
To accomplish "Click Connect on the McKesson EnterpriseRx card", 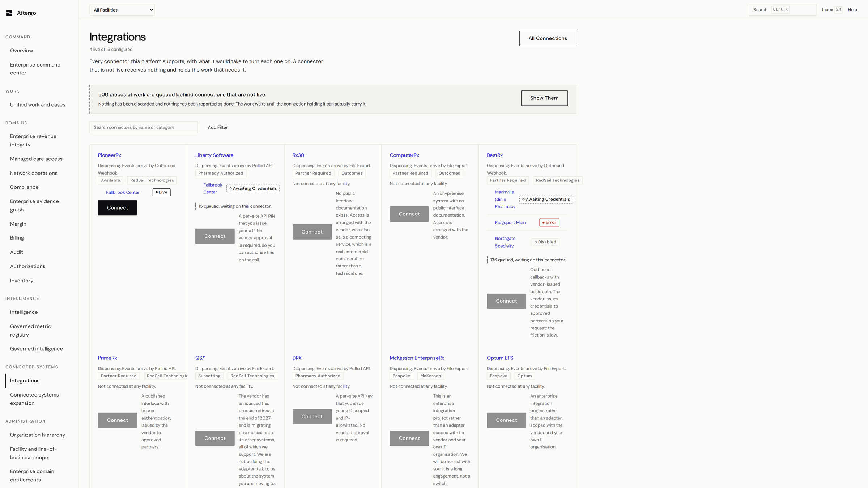I will click(409, 438).
